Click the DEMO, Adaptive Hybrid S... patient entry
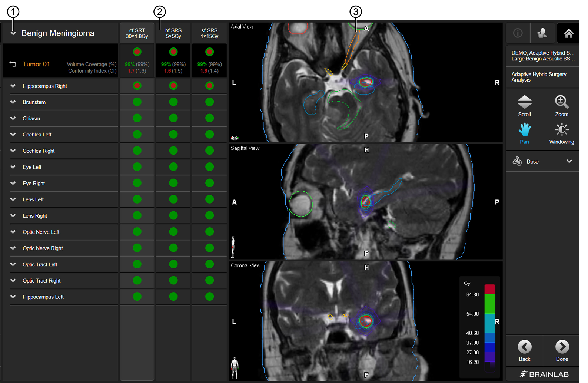Image resolution: width=588 pixels, height=383 pixels. [x=543, y=56]
